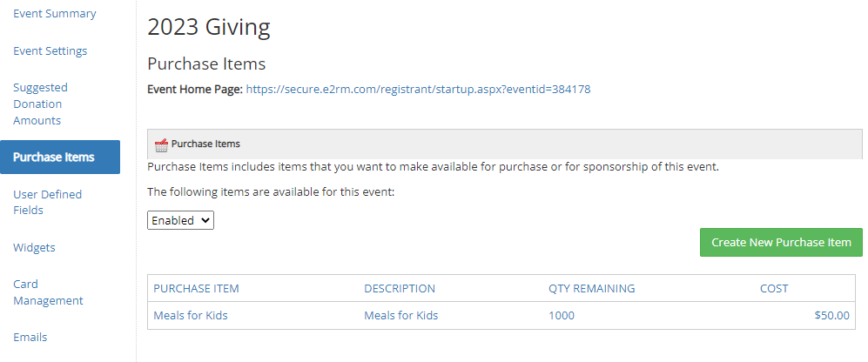Click the Create New Purchase Item button

(781, 243)
